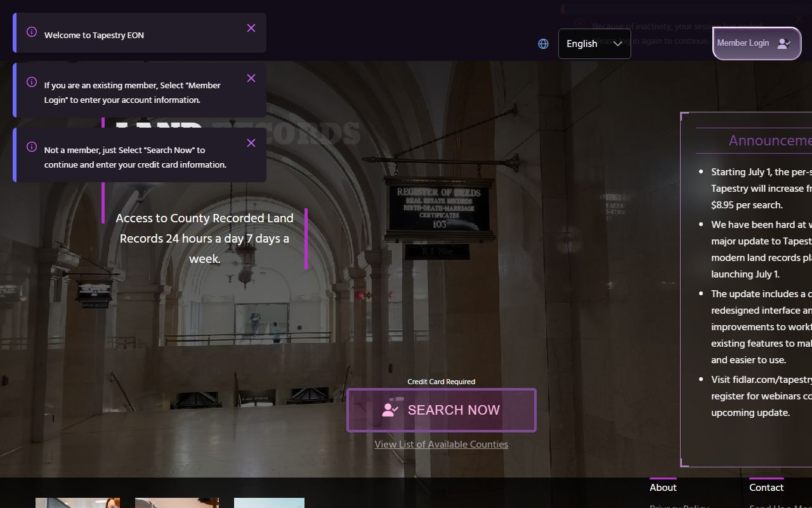Click the "Credit Card Required" label
812x508 pixels.
pyautogui.click(x=442, y=382)
